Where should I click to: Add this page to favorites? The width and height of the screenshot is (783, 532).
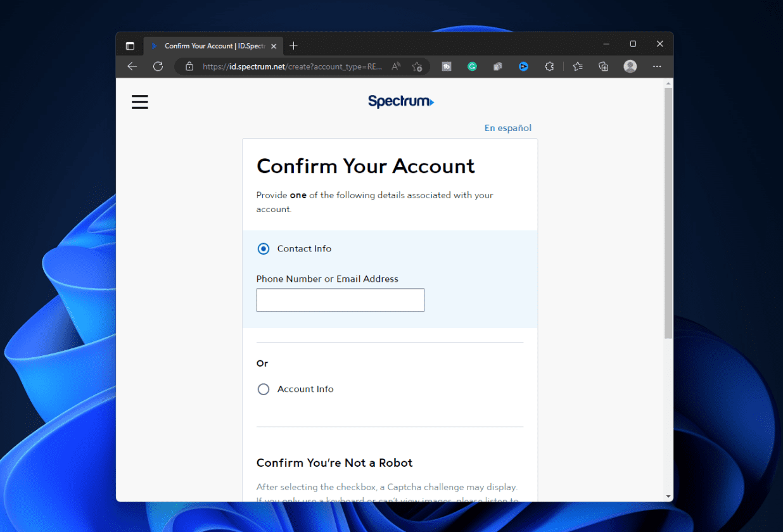[x=417, y=66]
